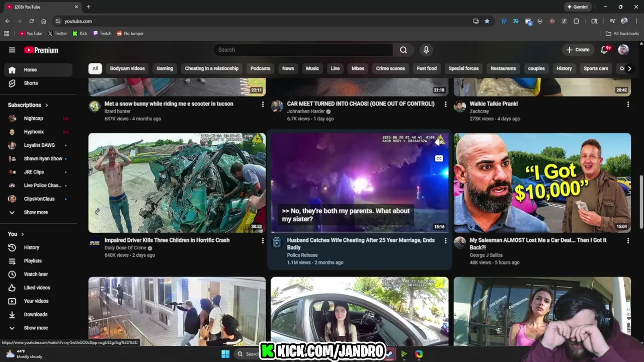Open George J Saliba channel link
The height and width of the screenshot is (362, 644).
click(x=486, y=255)
